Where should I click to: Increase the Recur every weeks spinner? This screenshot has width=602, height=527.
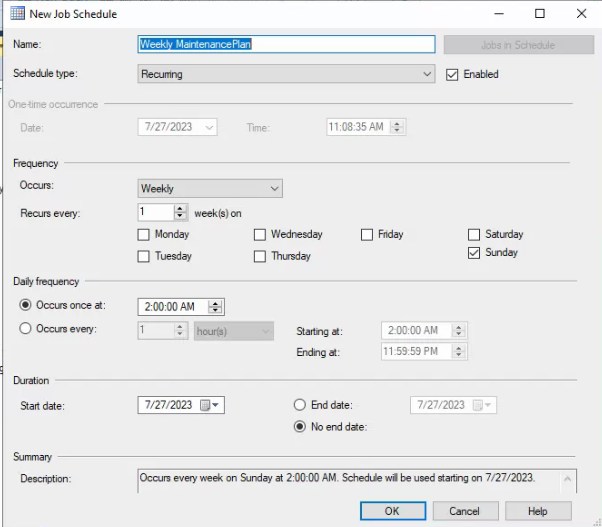pyautogui.click(x=181, y=208)
